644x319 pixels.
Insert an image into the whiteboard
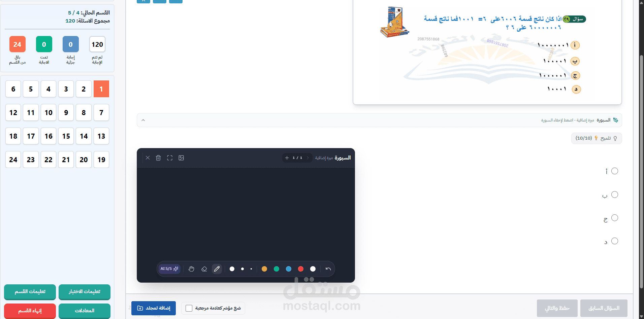click(x=181, y=158)
